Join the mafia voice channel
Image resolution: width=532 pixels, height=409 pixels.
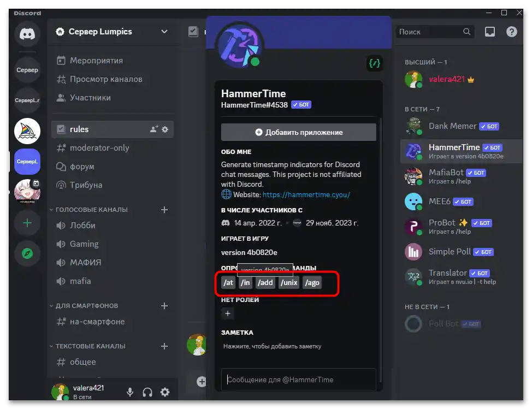pyautogui.click(x=113, y=281)
